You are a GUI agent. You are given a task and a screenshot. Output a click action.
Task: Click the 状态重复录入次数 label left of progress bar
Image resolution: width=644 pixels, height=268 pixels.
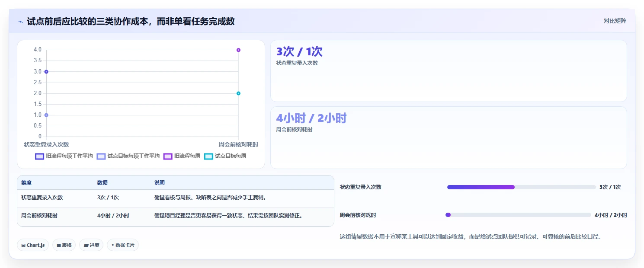point(361,187)
